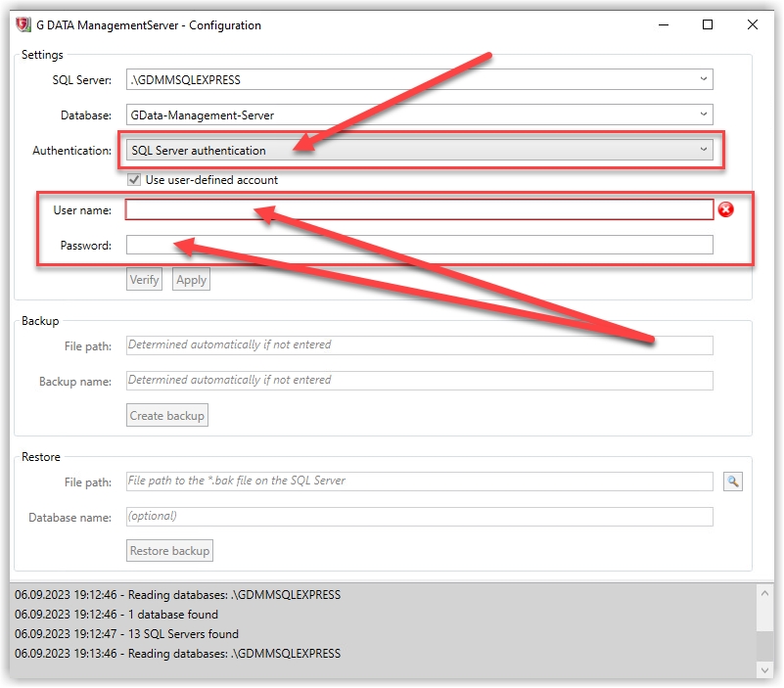Open the Authentication dropdown

[x=420, y=150]
